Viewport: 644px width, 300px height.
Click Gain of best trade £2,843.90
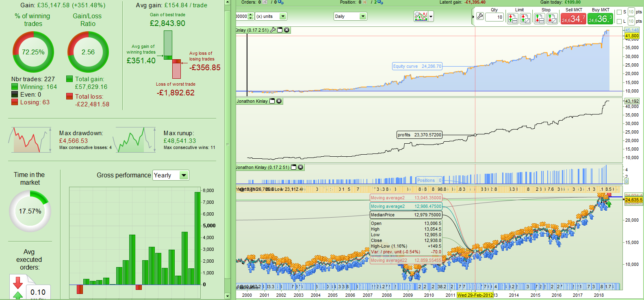pos(167,23)
